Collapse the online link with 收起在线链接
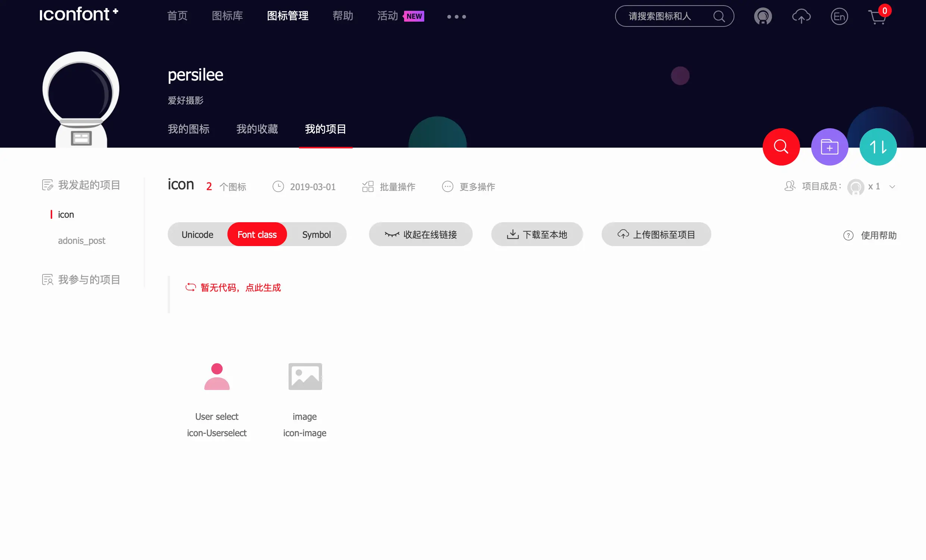This screenshot has height=560, width=926. click(x=420, y=235)
